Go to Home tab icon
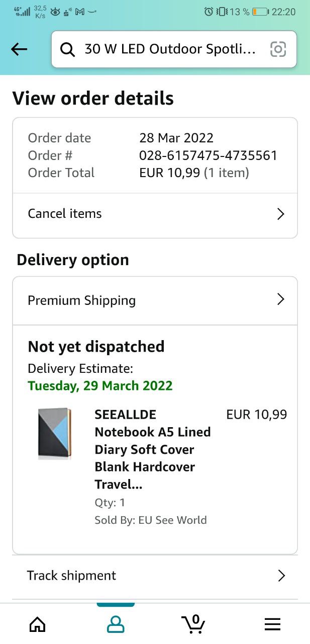The height and width of the screenshot is (644, 310). pos(37,624)
